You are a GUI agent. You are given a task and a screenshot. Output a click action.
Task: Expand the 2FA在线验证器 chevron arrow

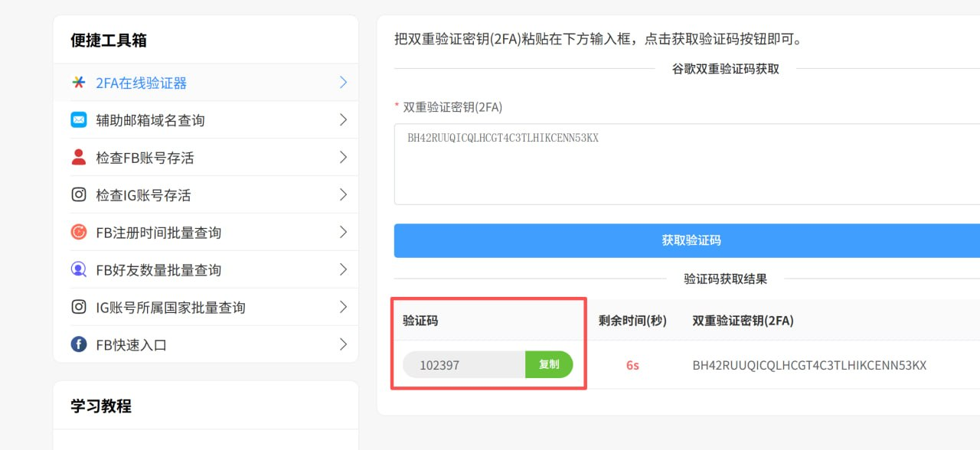pos(343,83)
